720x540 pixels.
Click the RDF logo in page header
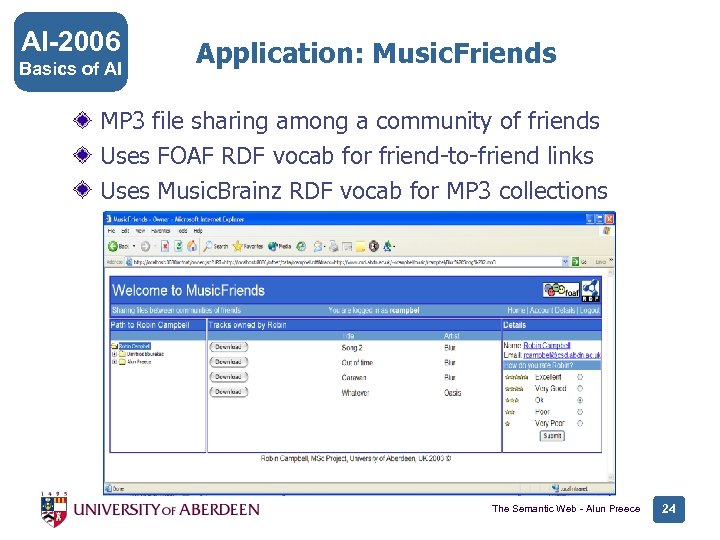591,290
